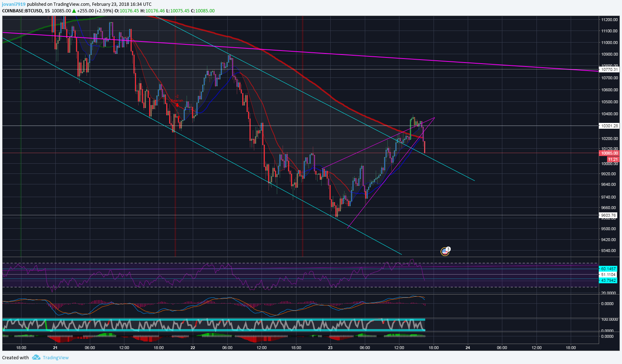Click the RSI 43.7942 value tag
Screen dimensions: 622x364
tap(609, 280)
